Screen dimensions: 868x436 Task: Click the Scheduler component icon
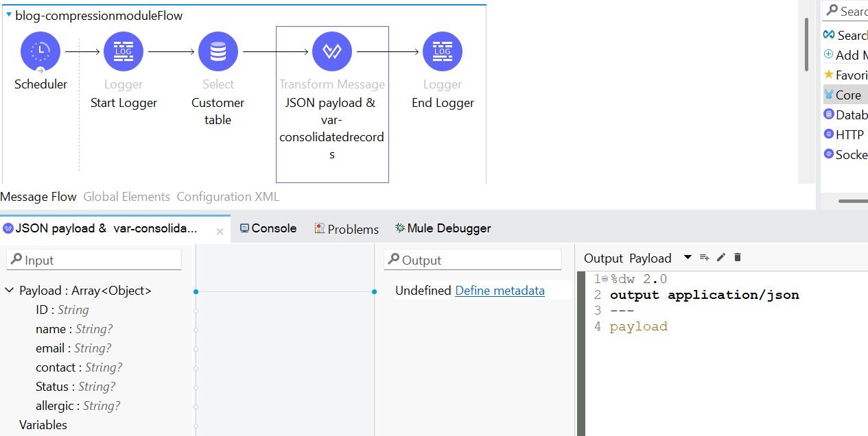pos(40,51)
